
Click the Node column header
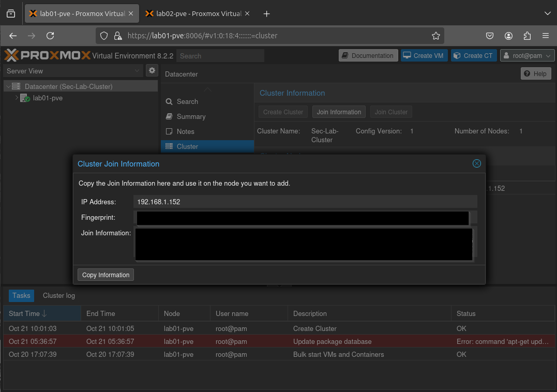click(184, 313)
